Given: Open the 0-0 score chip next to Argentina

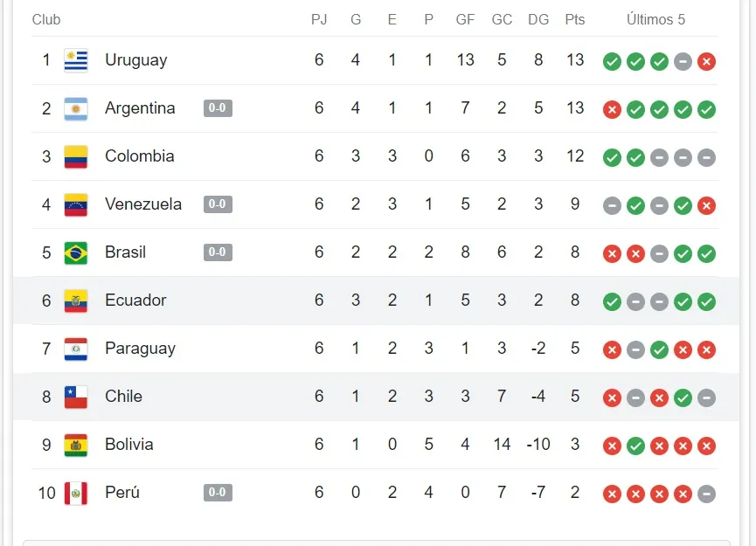Looking at the screenshot, I should [x=217, y=108].
